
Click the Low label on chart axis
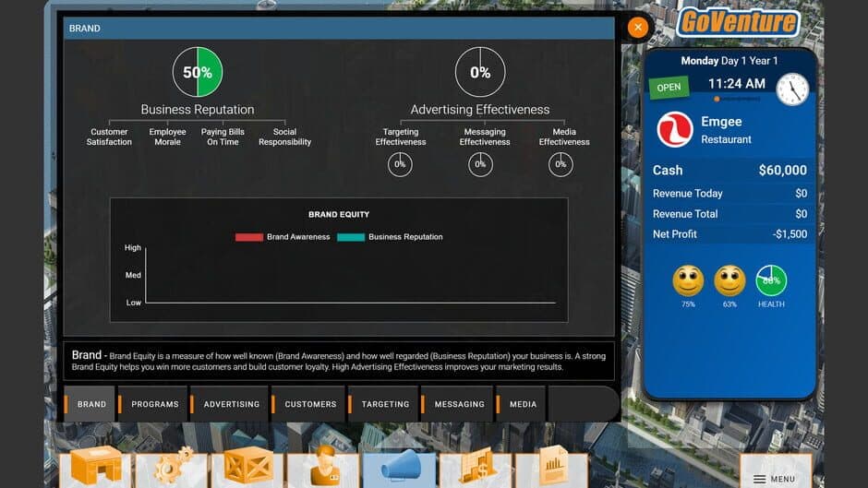133,303
